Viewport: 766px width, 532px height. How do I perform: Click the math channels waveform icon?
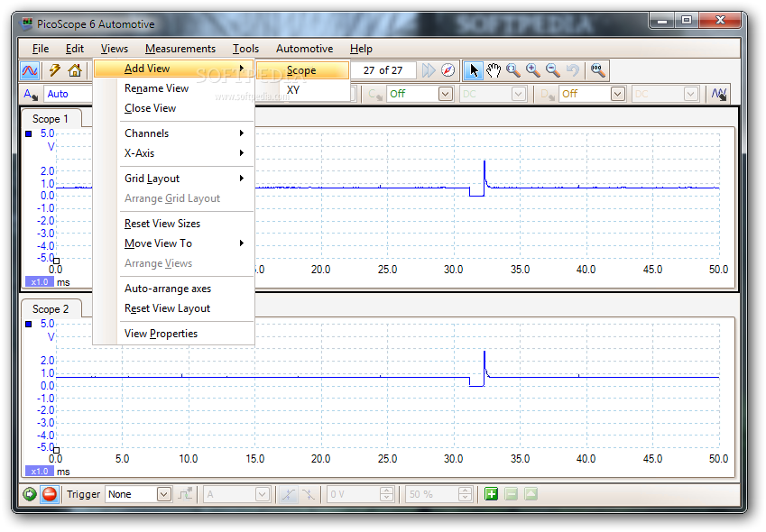click(x=719, y=94)
